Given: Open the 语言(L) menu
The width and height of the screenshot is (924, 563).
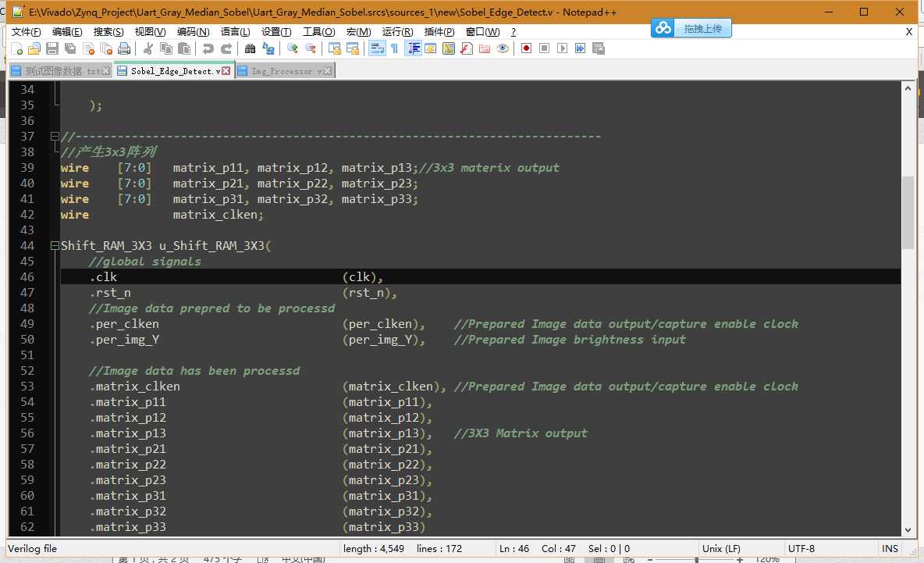Looking at the screenshot, I should (x=235, y=32).
